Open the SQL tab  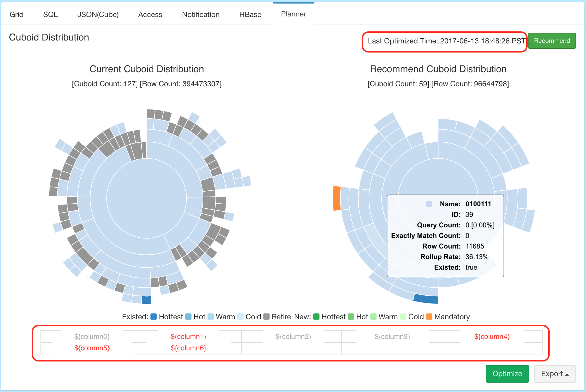coord(50,14)
